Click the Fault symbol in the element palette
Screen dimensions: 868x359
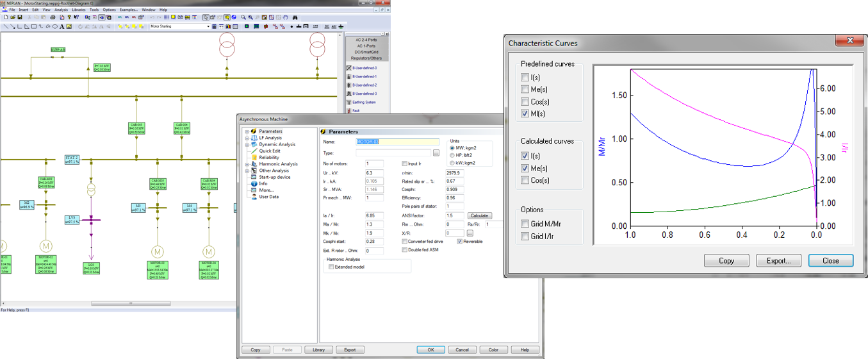(x=348, y=110)
